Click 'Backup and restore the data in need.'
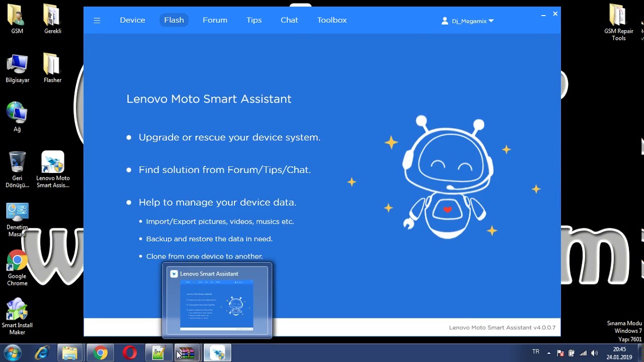The height and width of the screenshot is (362, 644). point(209,239)
